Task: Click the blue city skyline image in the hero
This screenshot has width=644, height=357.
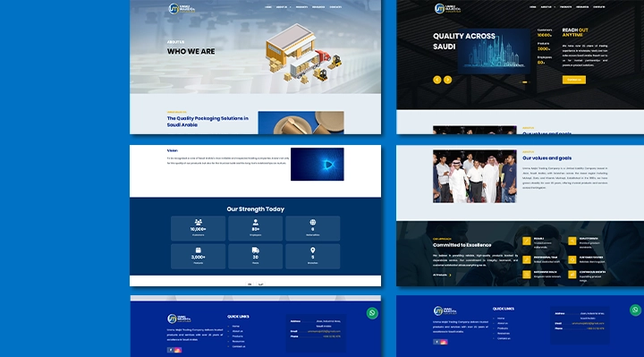Action: pos(494,51)
